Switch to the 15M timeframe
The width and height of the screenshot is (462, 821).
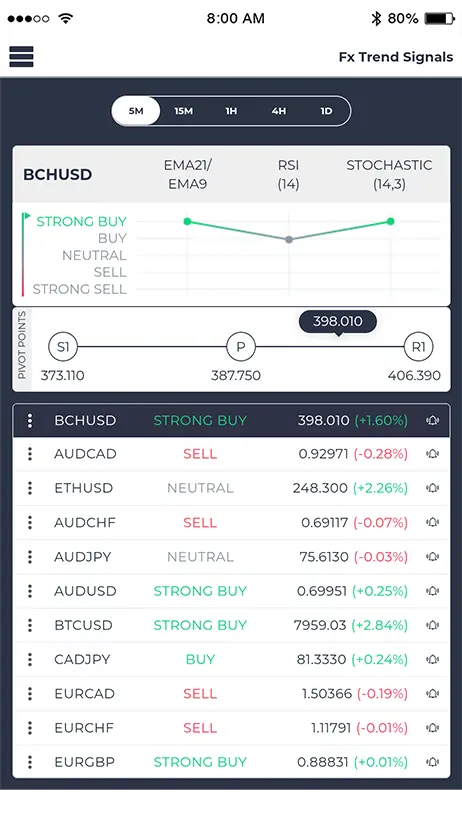(184, 111)
